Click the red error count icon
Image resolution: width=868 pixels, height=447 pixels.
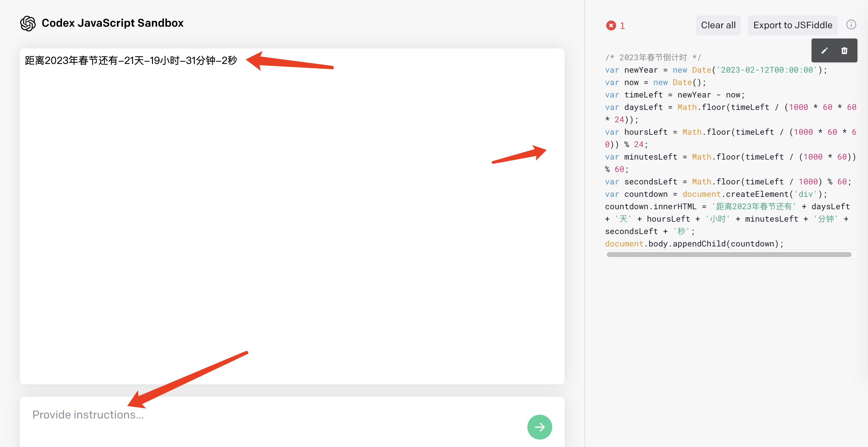tap(611, 25)
